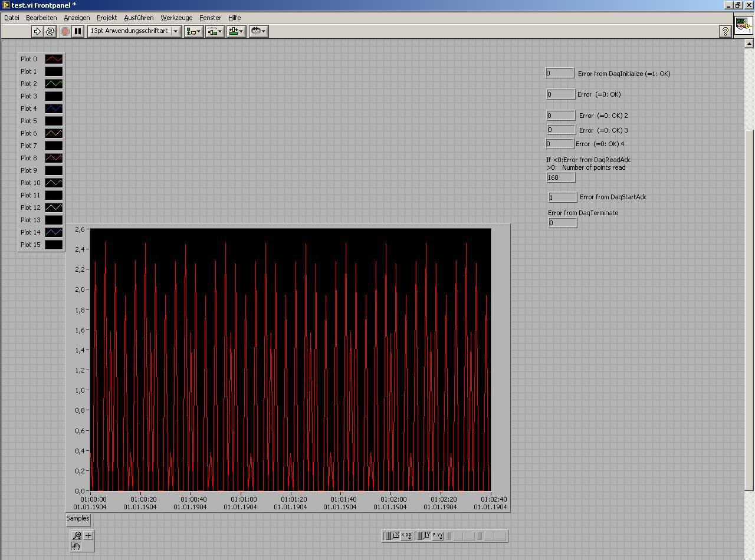
Task: Click the Plot 4 legend line sample
Action: click(x=54, y=108)
